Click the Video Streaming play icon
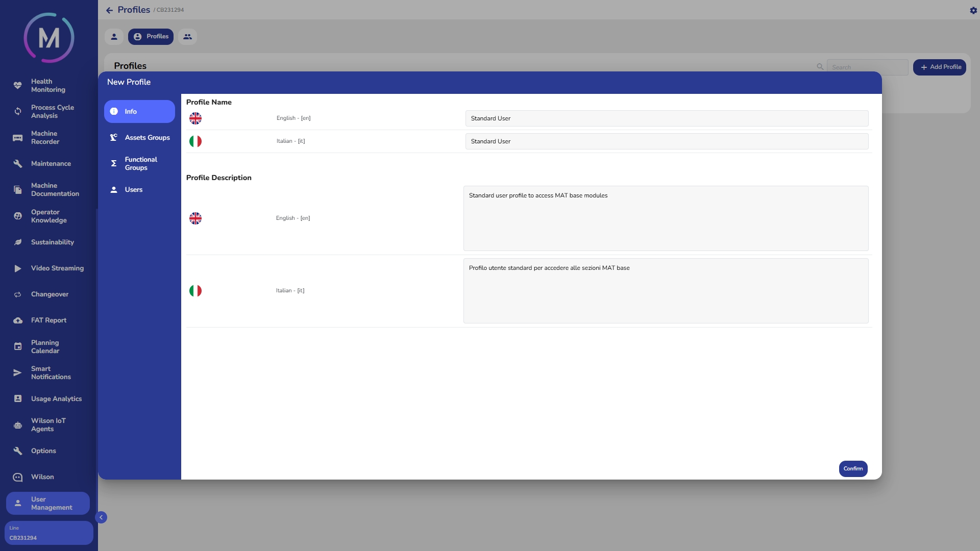 pos(18,268)
